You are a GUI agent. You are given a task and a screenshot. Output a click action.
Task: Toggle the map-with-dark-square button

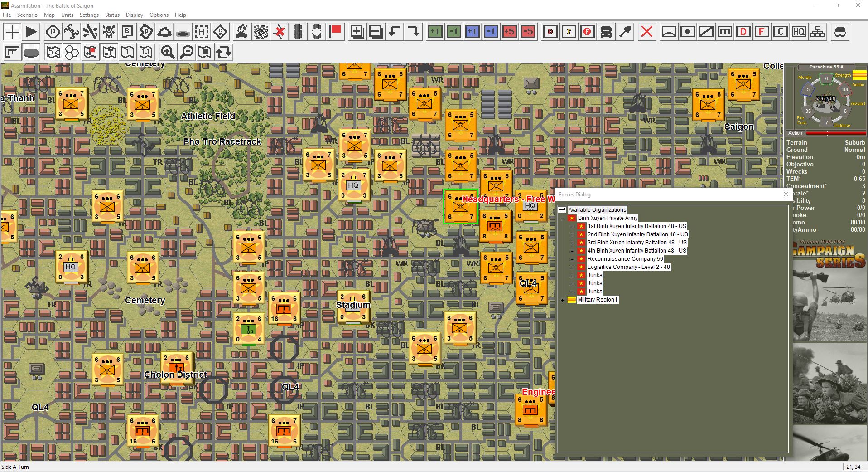point(205,53)
